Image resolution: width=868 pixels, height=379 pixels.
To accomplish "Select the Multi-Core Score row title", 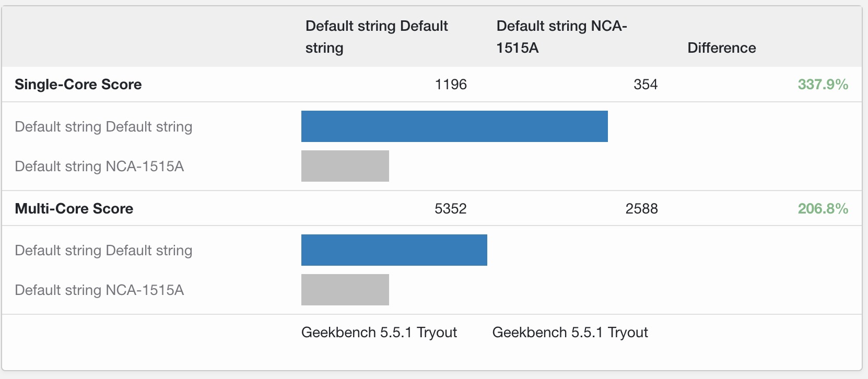I will pos(74,209).
